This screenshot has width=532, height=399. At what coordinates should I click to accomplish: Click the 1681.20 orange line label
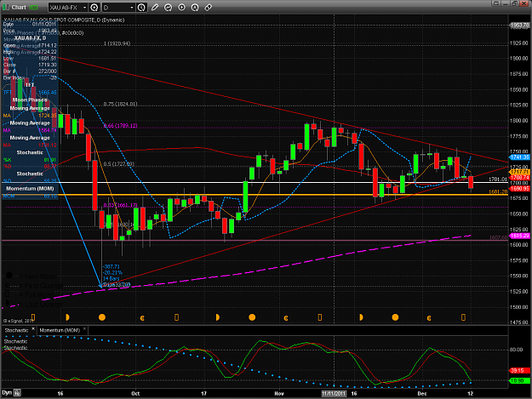pos(498,192)
